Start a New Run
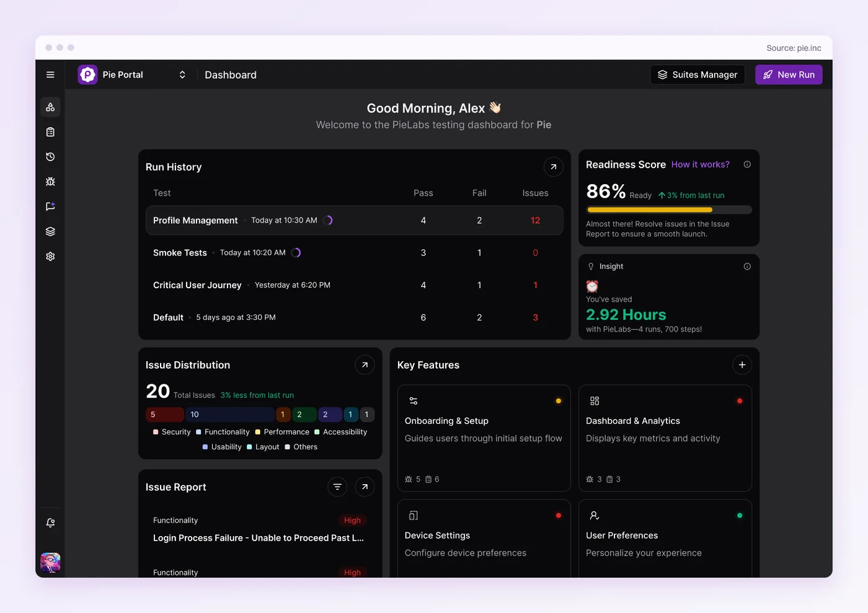Screen dimensions: 868x613 click(x=789, y=74)
